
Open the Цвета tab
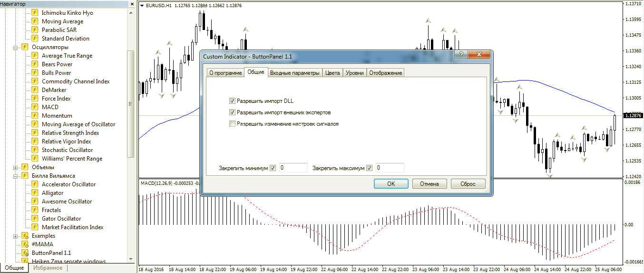(332, 73)
